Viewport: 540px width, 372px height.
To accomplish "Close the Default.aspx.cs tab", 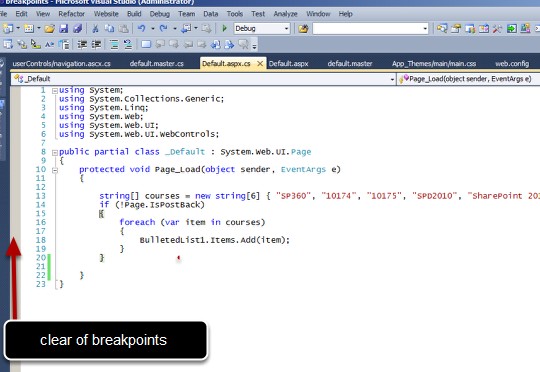I will [260, 64].
